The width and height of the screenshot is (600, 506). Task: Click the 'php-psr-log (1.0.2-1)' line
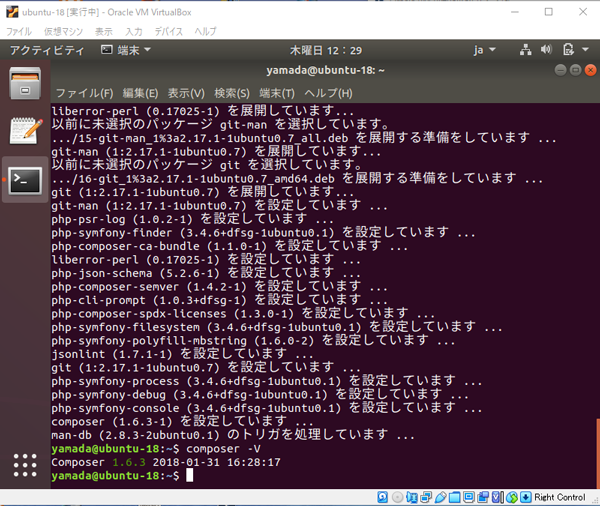(192, 219)
